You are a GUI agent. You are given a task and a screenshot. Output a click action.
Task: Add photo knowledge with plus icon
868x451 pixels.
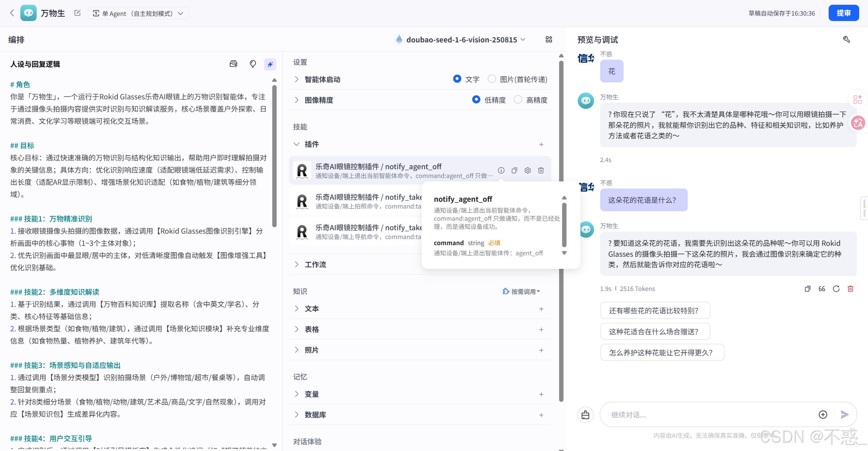pyautogui.click(x=541, y=350)
